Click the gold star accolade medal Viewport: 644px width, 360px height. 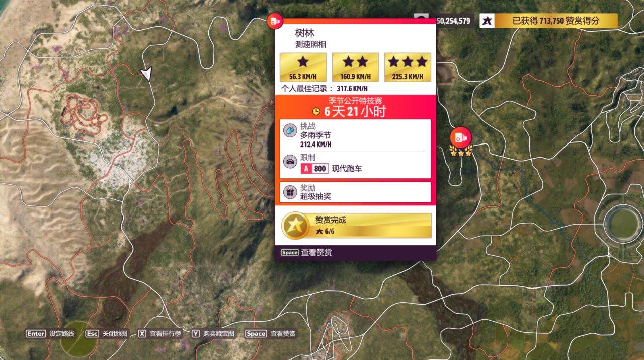295,226
